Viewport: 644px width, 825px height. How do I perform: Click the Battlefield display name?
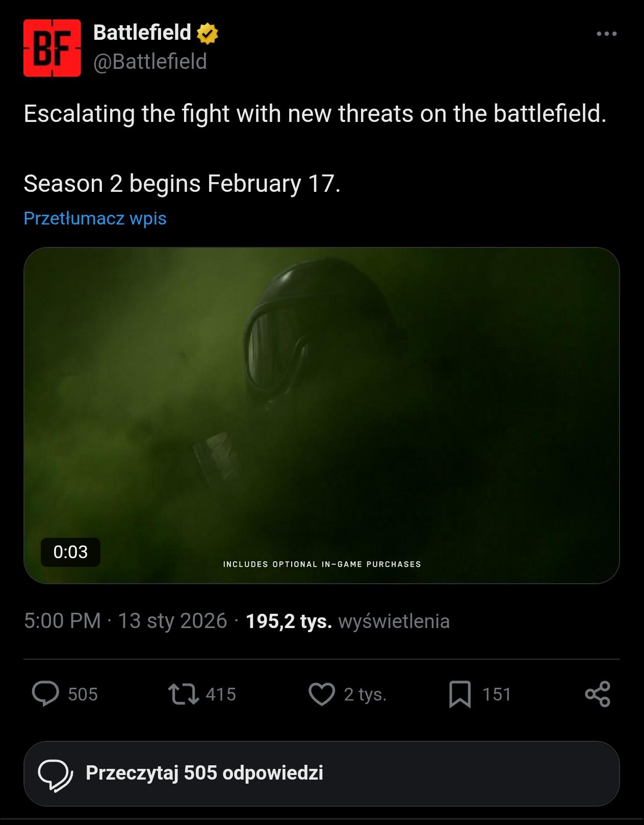pos(142,33)
